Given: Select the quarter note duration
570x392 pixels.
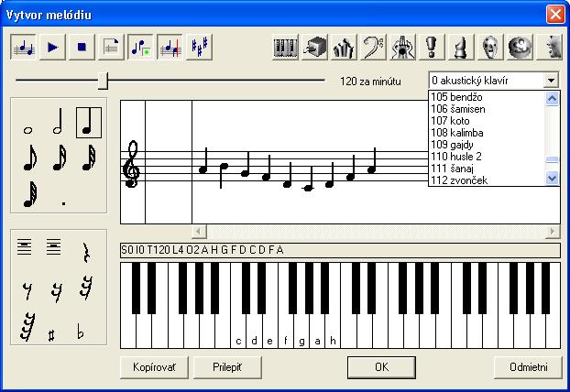Looking at the screenshot, I should (x=89, y=123).
